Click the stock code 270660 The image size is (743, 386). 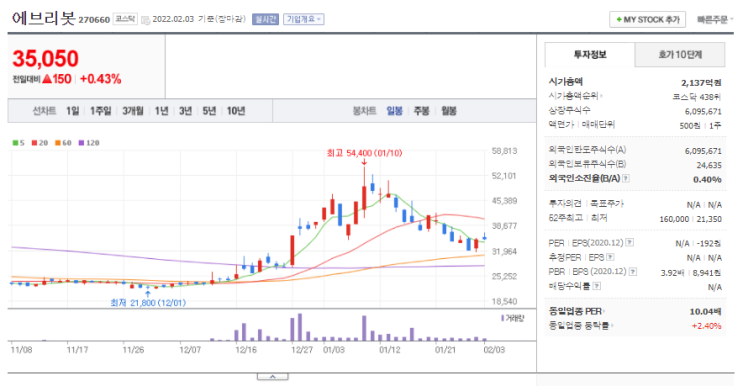pos(94,20)
